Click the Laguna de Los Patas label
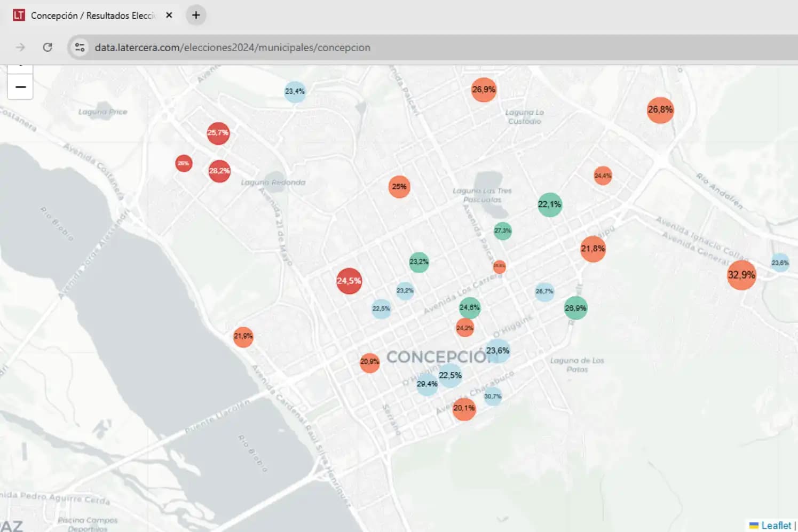This screenshot has height=532, width=798. coord(577,365)
